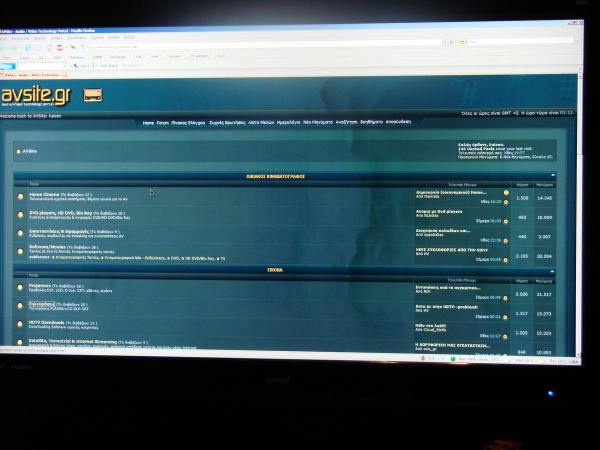Open the Projectors forum
The height and width of the screenshot is (450, 600).
coord(40,286)
